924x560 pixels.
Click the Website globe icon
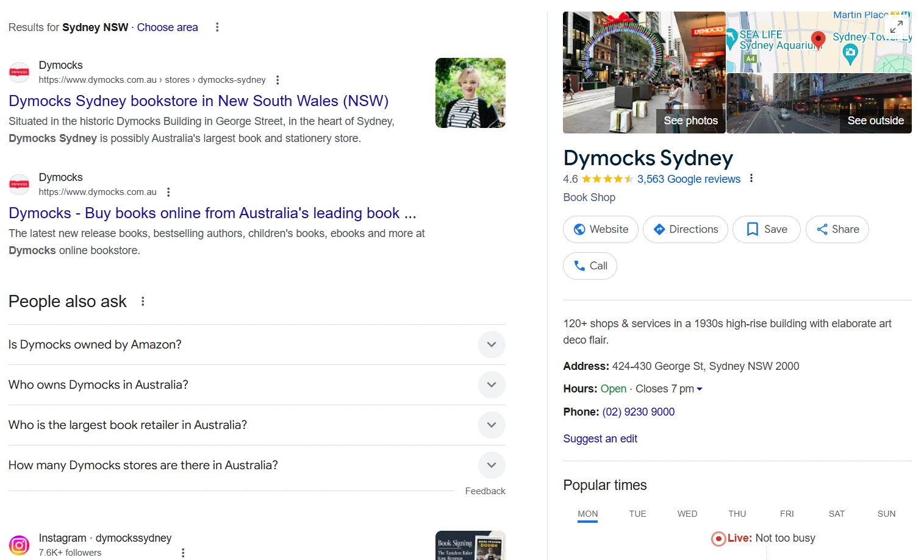[579, 229]
